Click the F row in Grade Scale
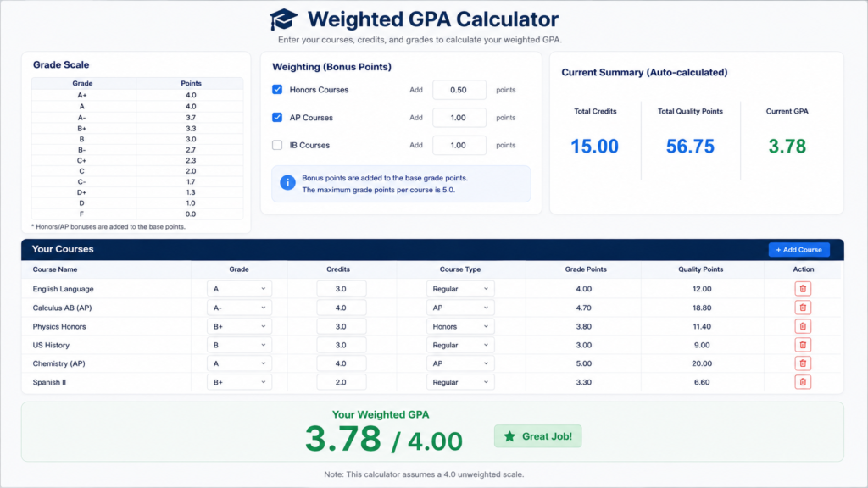Screen dimensions: 868x488 pos(137,214)
